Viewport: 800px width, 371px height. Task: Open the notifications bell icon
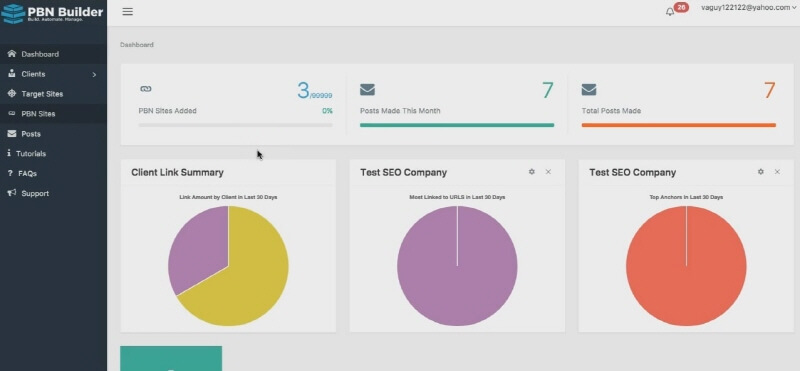pyautogui.click(x=670, y=12)
